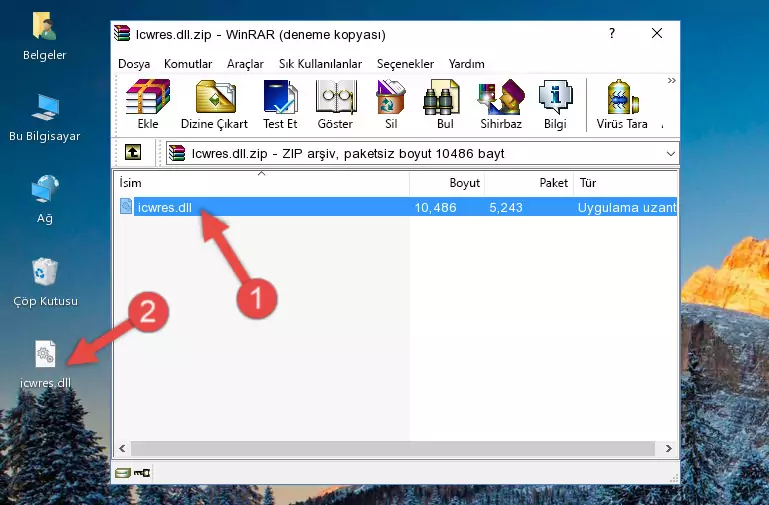Click the Uygulama uzant type cell
This screenshot has height=505, width=769.
tap(627, 208)
